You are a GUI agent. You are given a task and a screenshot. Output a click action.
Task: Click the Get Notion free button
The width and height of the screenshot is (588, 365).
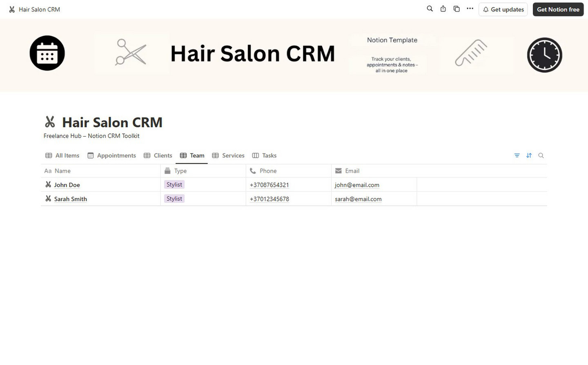point(558,9)
